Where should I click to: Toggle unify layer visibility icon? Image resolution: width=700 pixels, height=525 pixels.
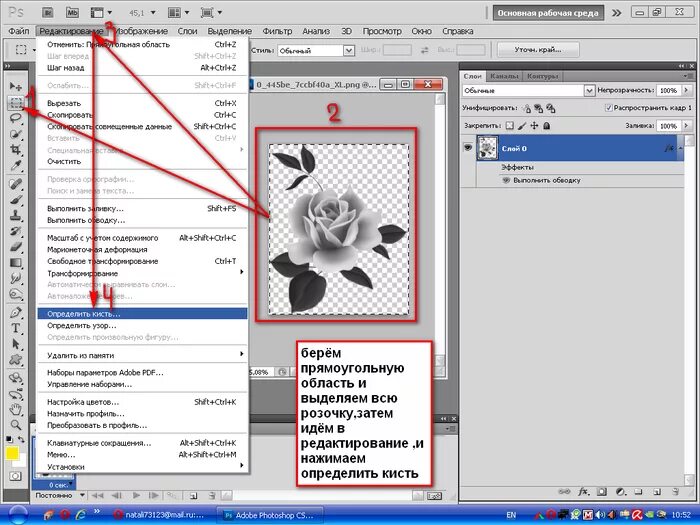[x=538, y=108]
